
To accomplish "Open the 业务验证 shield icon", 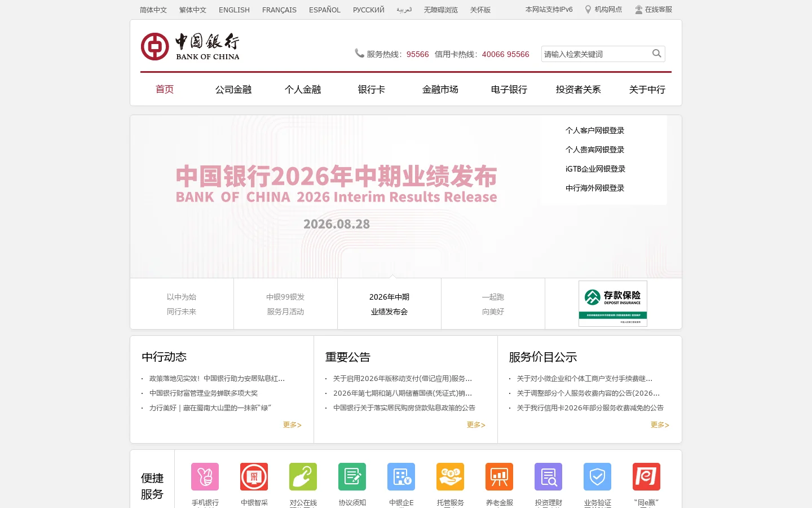I will coord(597,477).
